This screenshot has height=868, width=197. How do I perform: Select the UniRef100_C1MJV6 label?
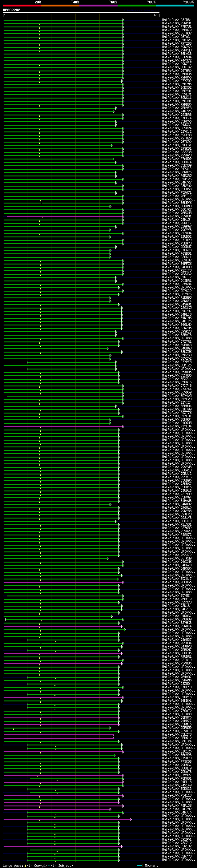tap(177, 40)
